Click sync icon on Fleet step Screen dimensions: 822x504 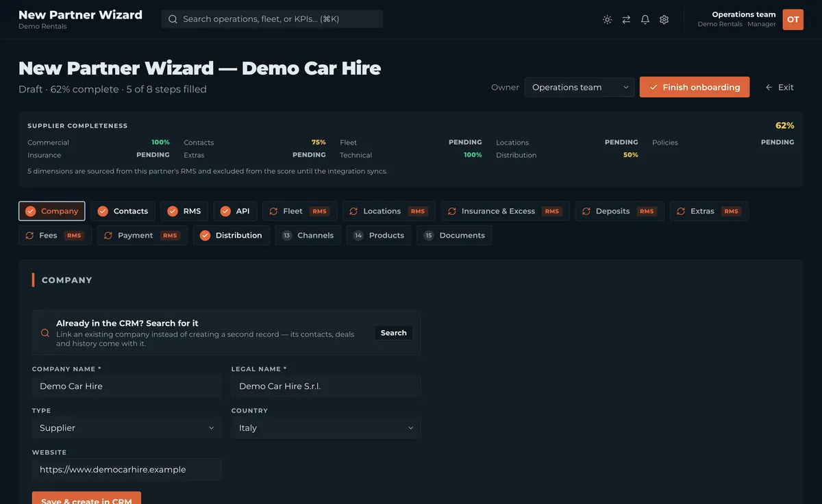coord(274,211)
